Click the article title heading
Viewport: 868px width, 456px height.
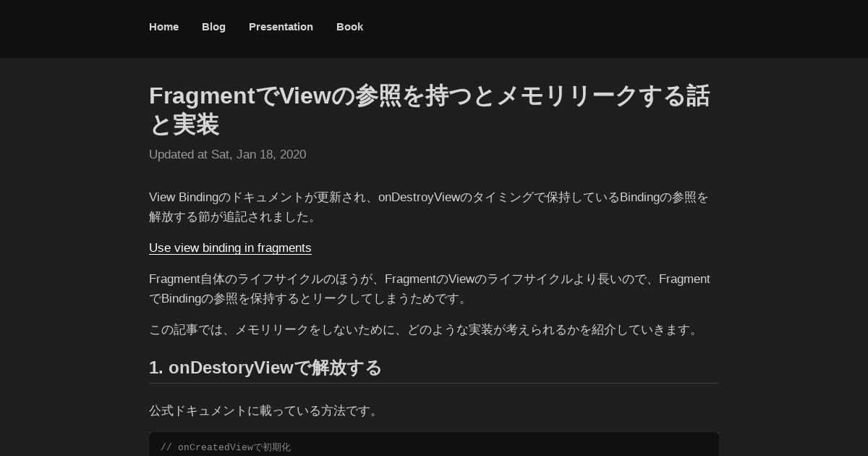pos(430,110)
